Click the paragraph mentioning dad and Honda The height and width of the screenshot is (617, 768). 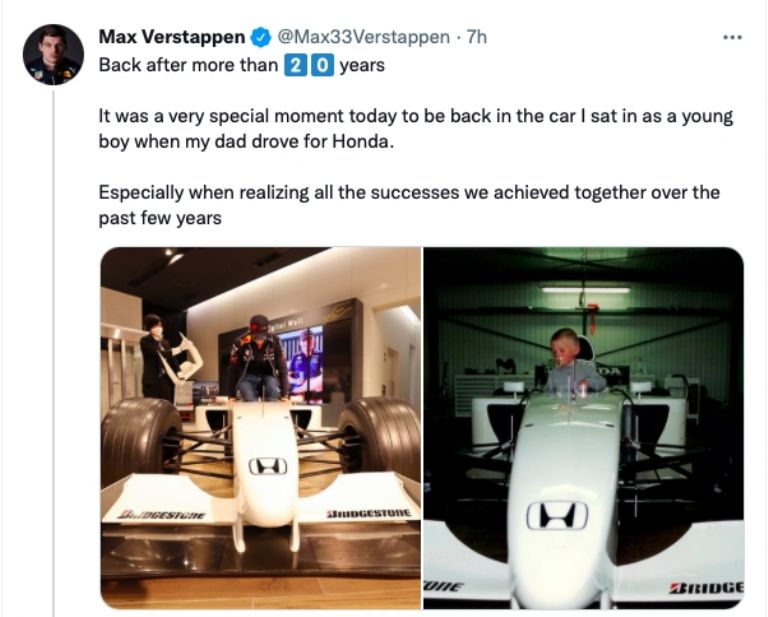414,129
